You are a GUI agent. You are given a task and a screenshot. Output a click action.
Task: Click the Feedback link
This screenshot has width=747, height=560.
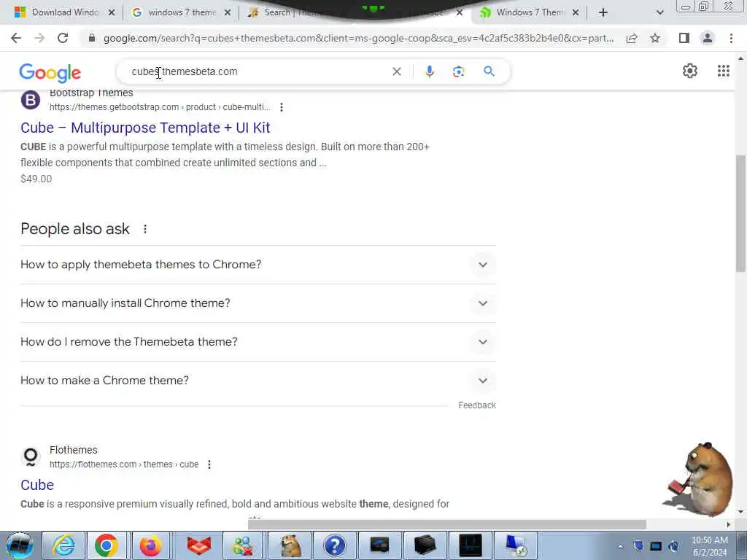pyautogui.click(x=477, y=405)
